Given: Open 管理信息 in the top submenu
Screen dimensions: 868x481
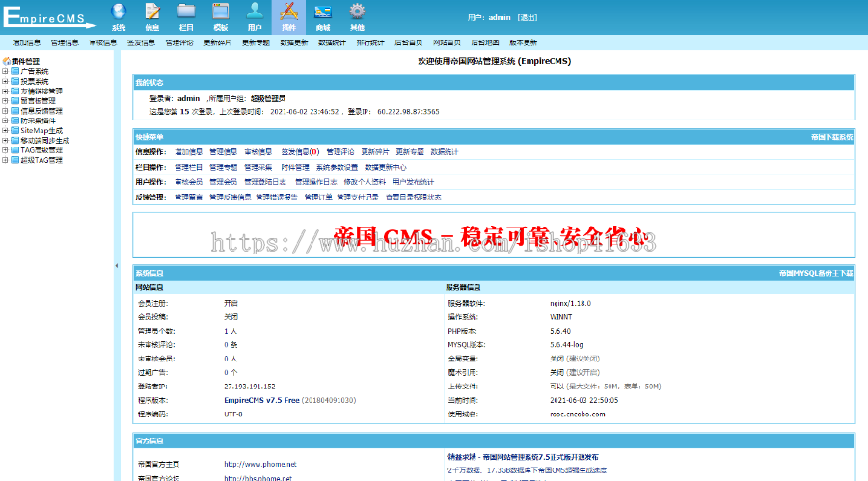Looking at the screenshot, I should (65, 42).
